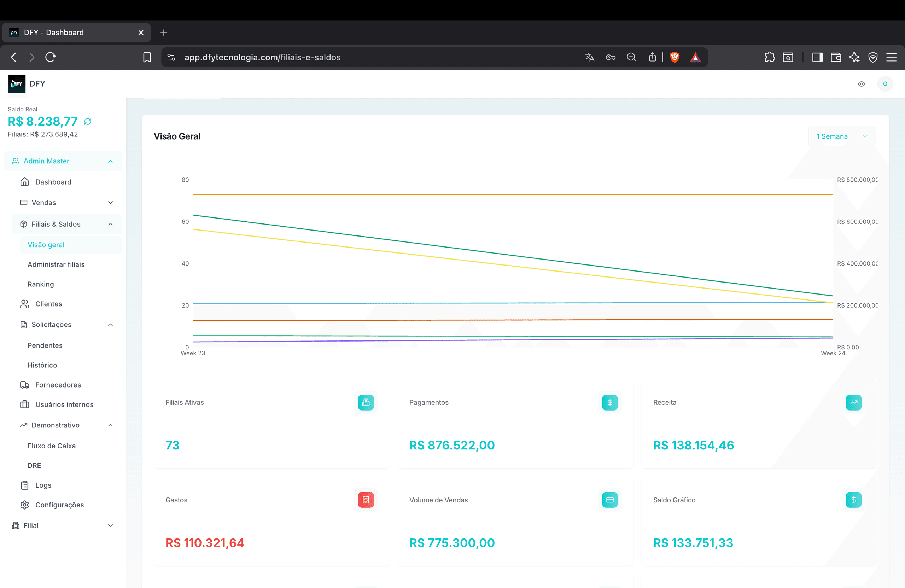Open Administrar filiais page

coord(56,264)
